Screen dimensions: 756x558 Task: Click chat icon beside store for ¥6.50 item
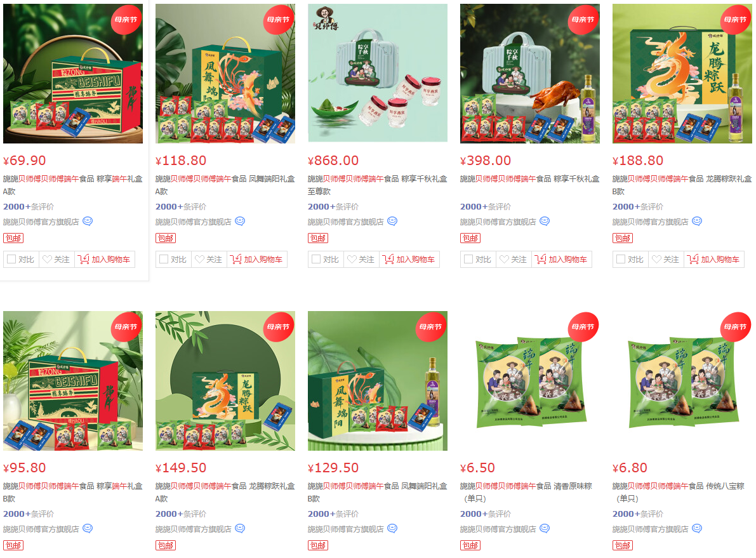tap(545, 529)
